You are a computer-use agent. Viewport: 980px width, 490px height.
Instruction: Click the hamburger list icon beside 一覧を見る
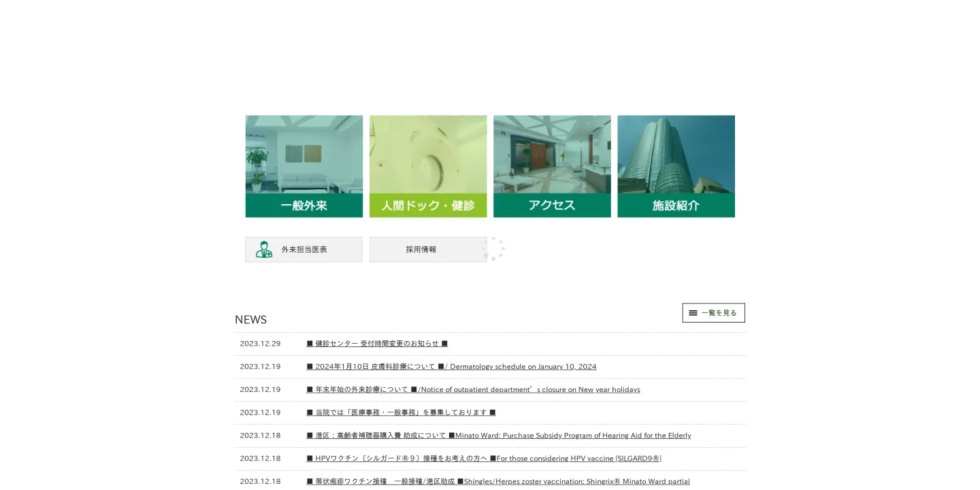[x=693, y=313]
